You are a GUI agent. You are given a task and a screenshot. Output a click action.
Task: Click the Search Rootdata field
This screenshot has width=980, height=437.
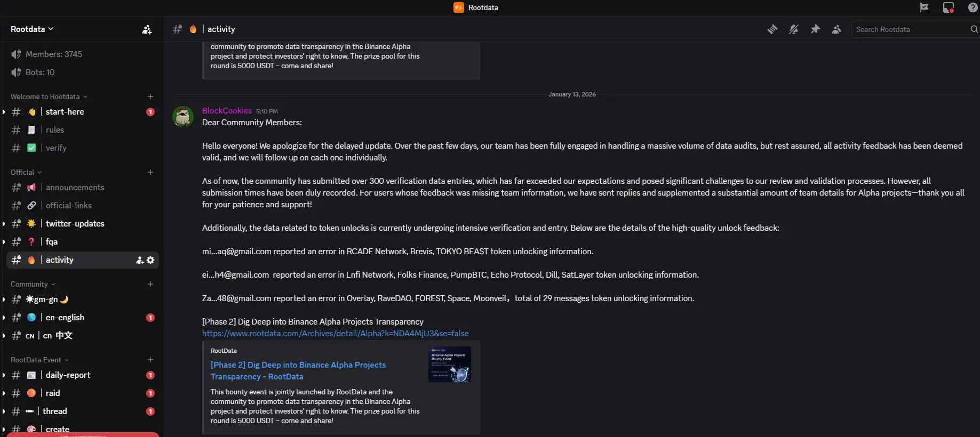pos(910,29)
